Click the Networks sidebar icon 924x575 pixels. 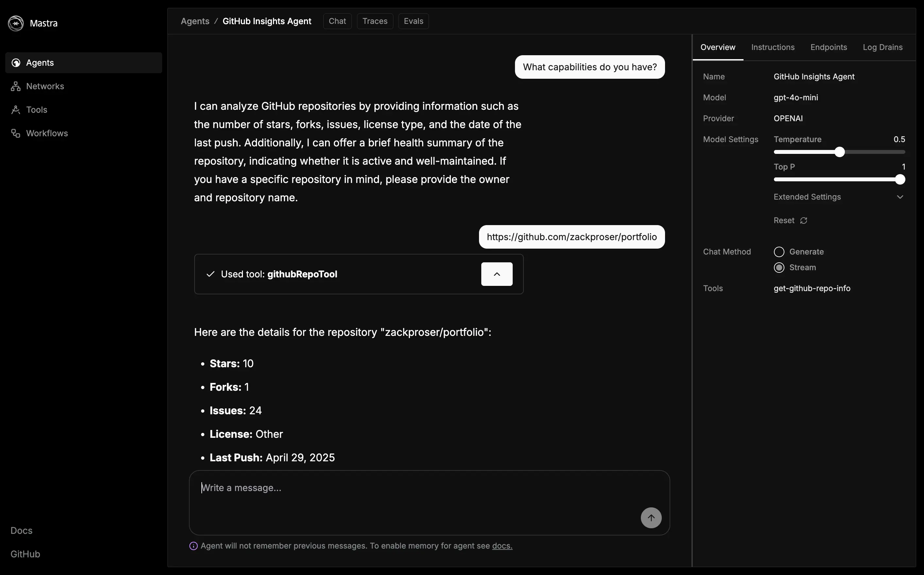pyautogui.click(x=16, y=86)
